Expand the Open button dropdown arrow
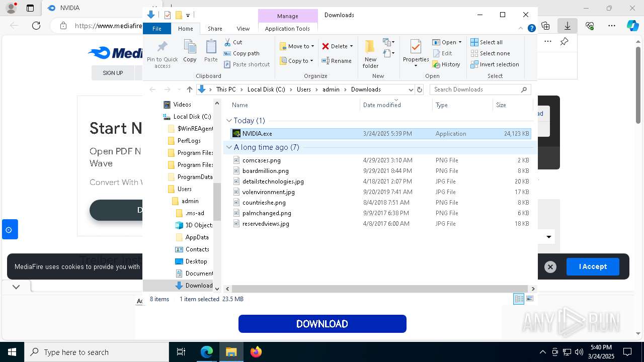This screenshot has height=362, width=644. [460, 42]
